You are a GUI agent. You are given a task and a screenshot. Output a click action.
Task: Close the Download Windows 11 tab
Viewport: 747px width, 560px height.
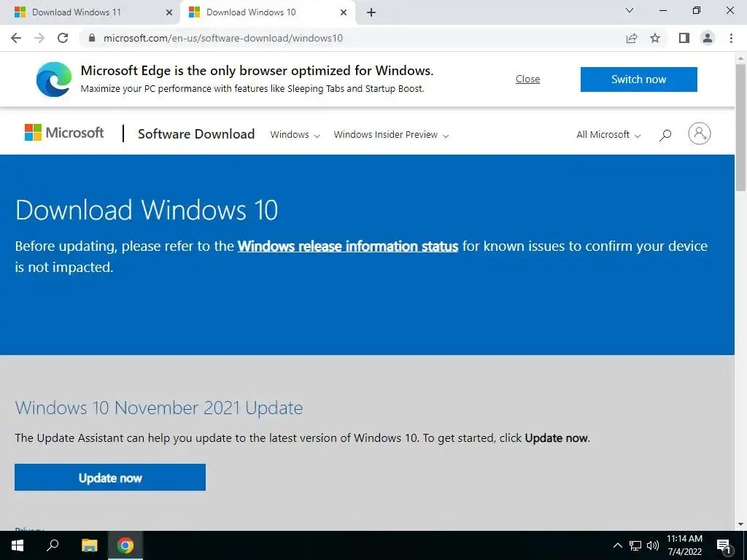169,12
